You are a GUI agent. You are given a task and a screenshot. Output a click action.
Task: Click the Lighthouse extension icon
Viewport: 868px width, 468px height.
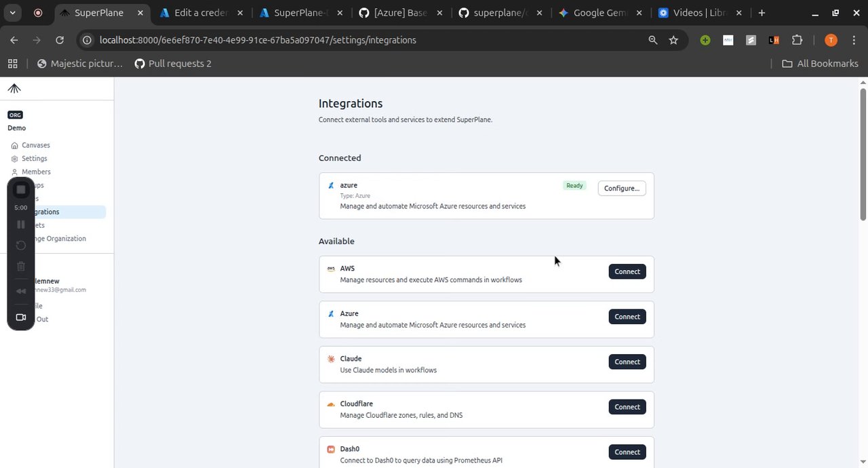pyautogui.click(x=774, y=40)
